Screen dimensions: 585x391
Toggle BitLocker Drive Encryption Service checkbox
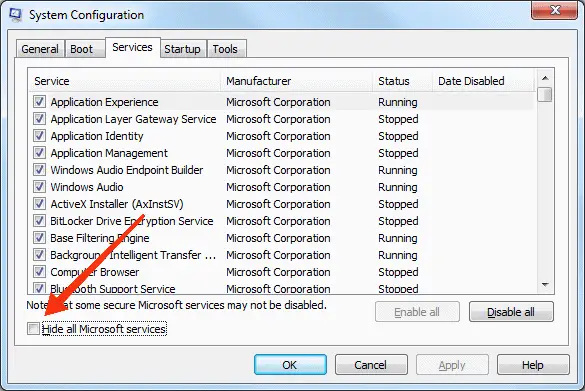[x=40, y=221]
